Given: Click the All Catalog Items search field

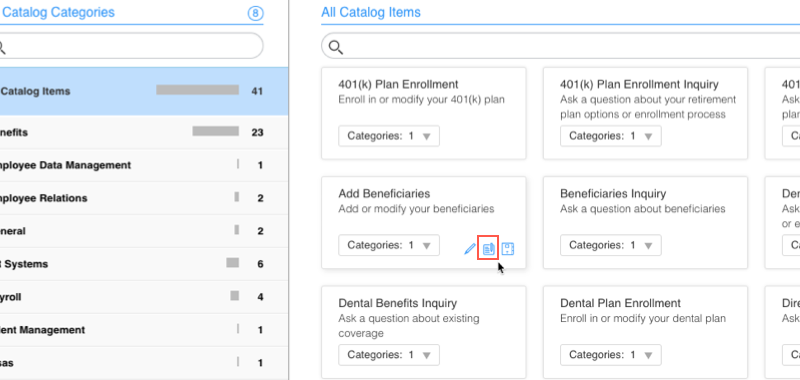Looking at the screenshot, I should click(560, 47).
